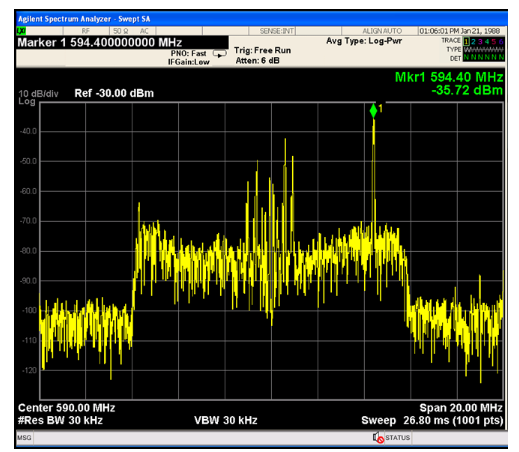Click the '-70.0' y-axis label
This screenshot has height=452, width=519.
(x=28, y=221)
